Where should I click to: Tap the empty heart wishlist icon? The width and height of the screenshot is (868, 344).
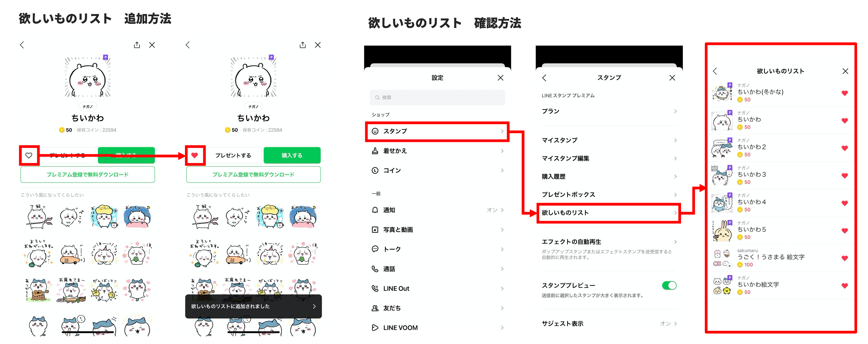(29, 155)
